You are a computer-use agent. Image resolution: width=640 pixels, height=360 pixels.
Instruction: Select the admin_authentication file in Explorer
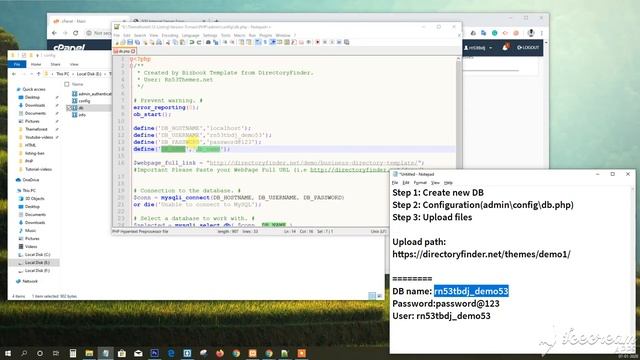(x=91, y=94)
